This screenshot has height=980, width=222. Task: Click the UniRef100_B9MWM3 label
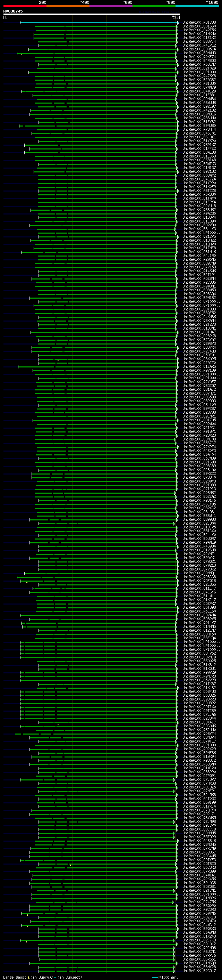tap(199, 53)
